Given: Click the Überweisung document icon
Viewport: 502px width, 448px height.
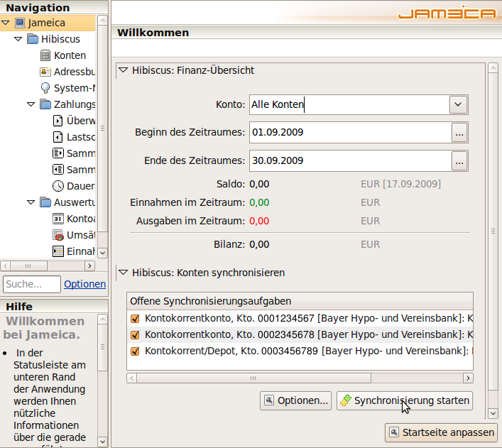Looking at the screenshot, I should click(x=58, y=121).
